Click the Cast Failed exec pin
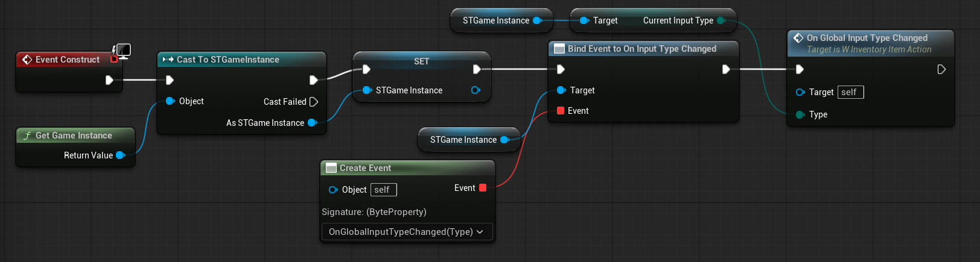The width and height of the screenshot is (980, 262). tap(313, 102)
